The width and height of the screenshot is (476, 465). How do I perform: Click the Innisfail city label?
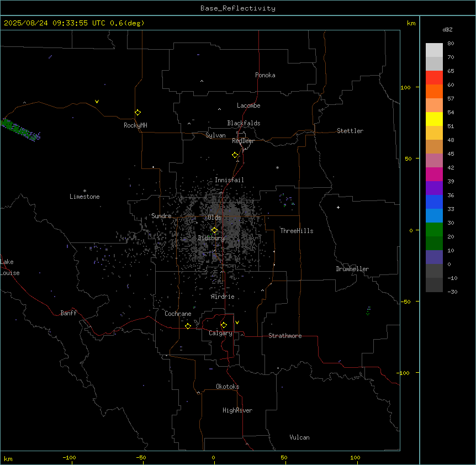229,180
